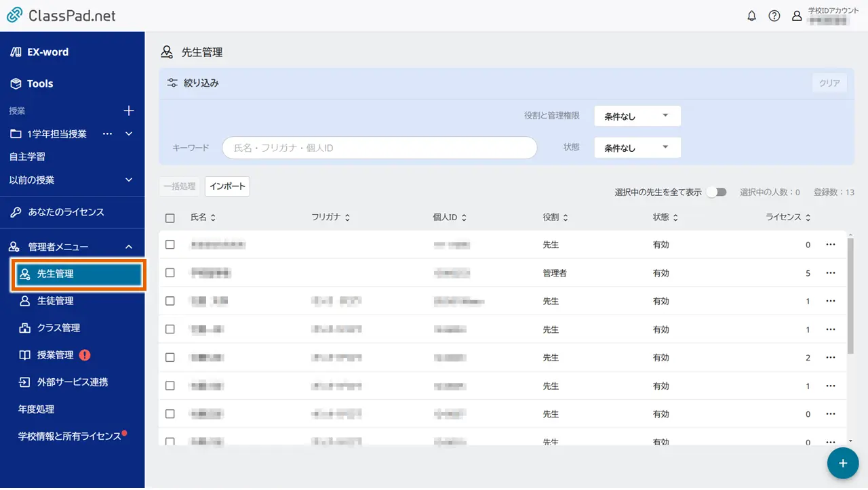Enable the 選択中の先生を全て表示 switch

[716, 192]
